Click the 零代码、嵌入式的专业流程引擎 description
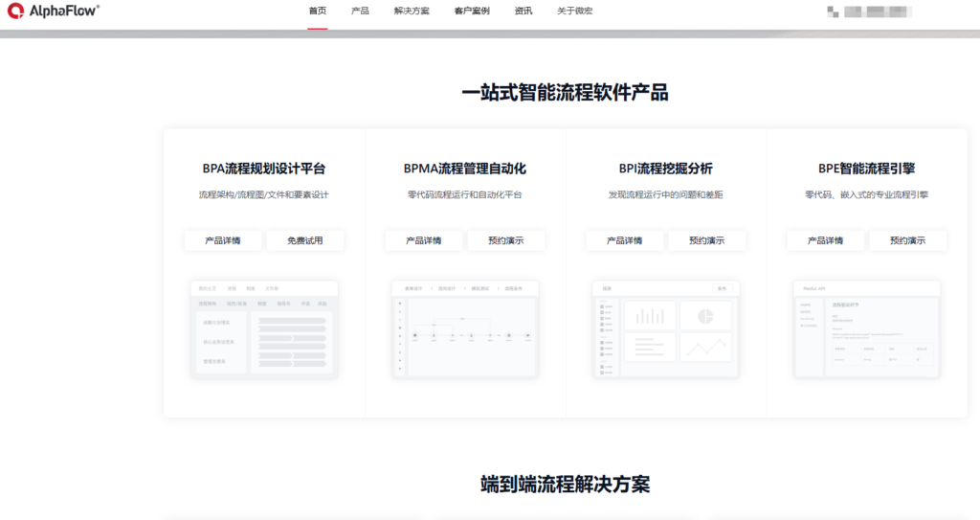The width and height of the screenshot is (980, 520). coord(867,194)
